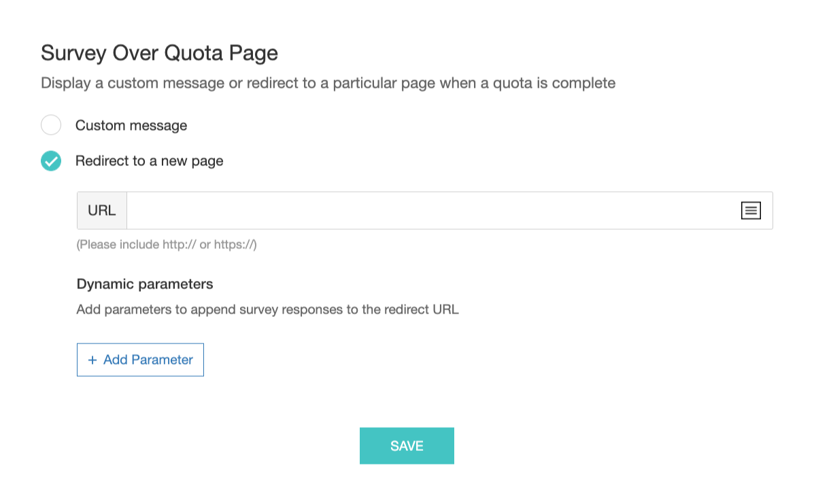Viewport: 814px width, 504px height.
Task: Click the 'Add parameters to append' description
Action: [x=267, y=310]
